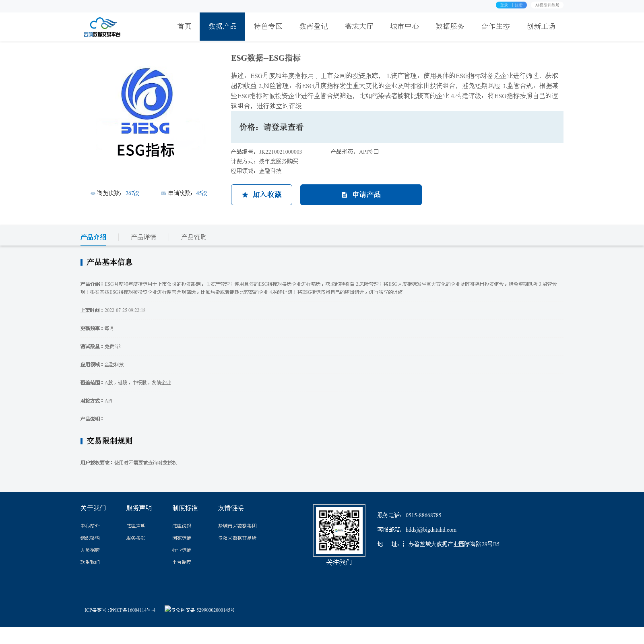Click the product number JK2210021000003
The height and width of the screenshot is (644, 644).
tap(281, 152)
